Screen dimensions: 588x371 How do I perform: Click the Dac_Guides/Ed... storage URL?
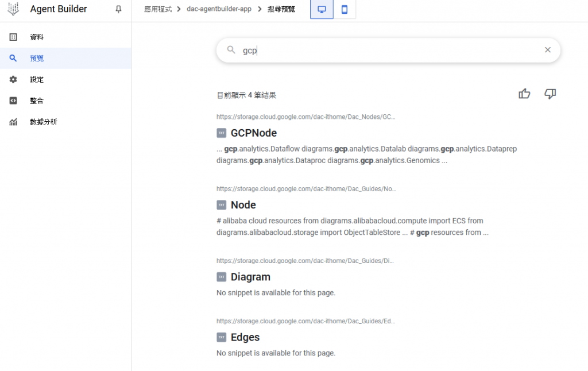pyautogui.click(x=305, y=322)
